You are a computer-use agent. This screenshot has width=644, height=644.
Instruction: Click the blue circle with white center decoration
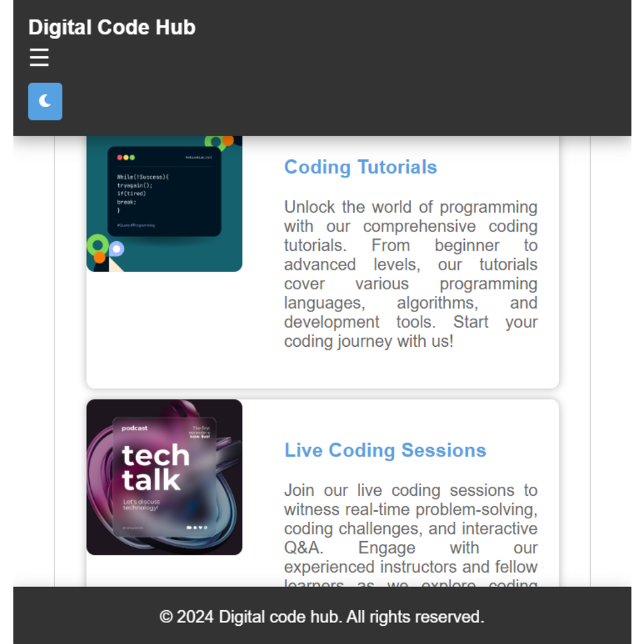click(x=116, y=249)
